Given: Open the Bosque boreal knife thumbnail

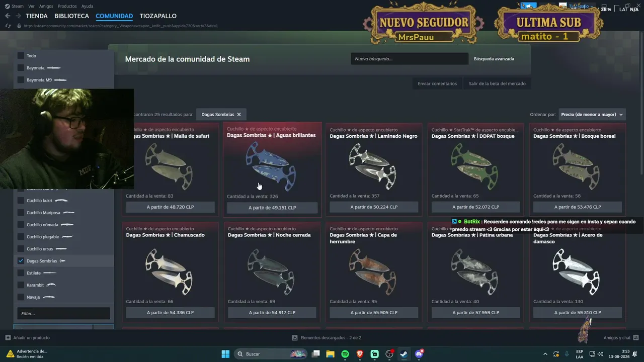Looking at the screenshot, I should tap(577, 166).
